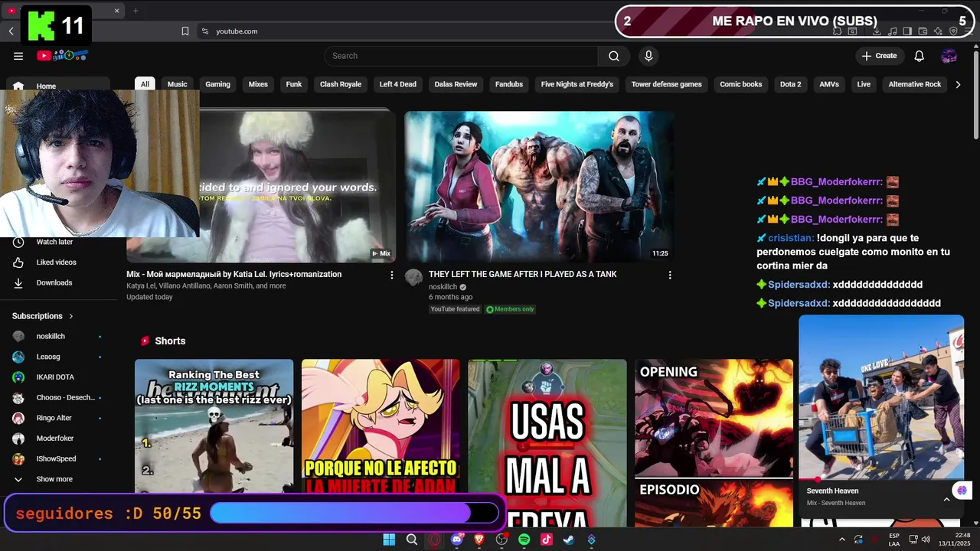The image size is (980, 551).
Task: Select the Gaming filter chip
Action: point(217,84)
